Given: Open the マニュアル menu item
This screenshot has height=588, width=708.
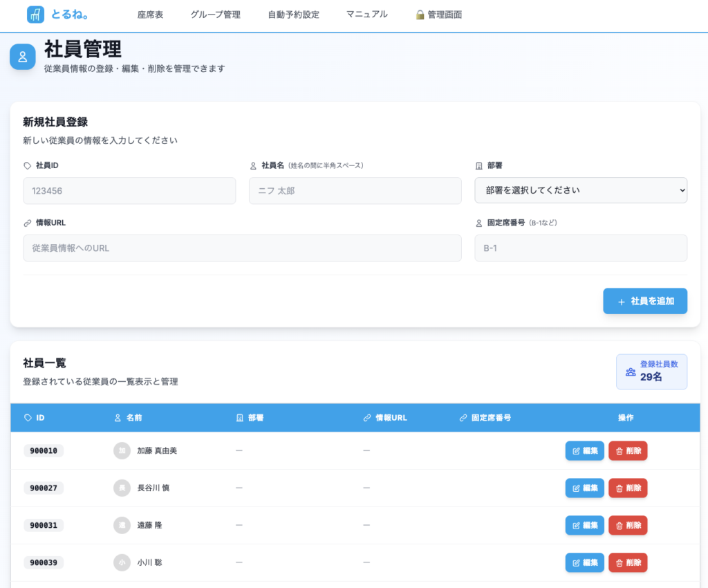Looking at the screenshot, I should click(x=366, y=15).
